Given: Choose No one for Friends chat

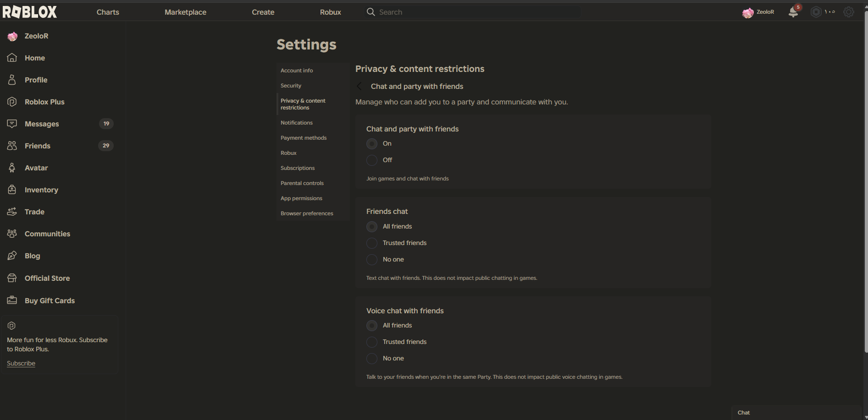Looking at the screenshot, I should [x=372, y=260].
